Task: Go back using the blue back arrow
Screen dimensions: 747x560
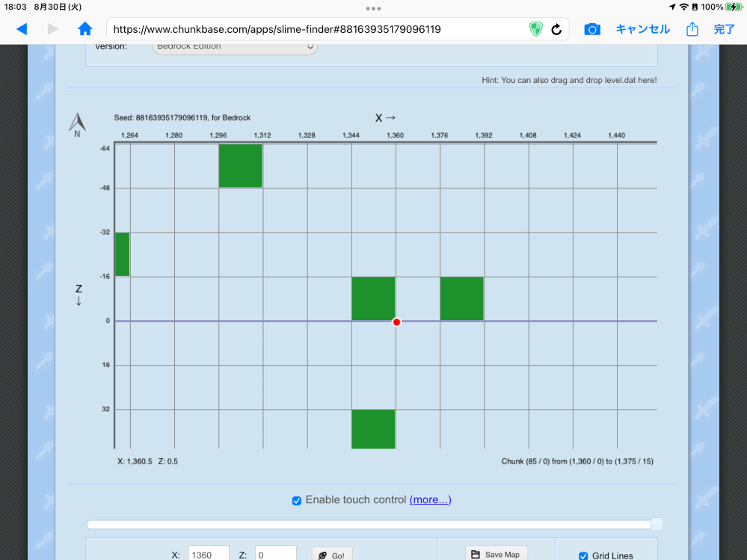Action: [x=22, y=29]
